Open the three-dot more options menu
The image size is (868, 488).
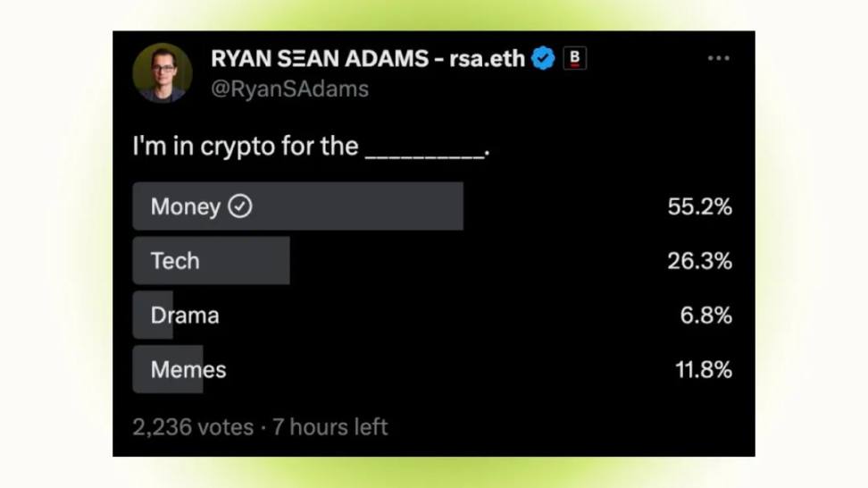pos(718,59)
